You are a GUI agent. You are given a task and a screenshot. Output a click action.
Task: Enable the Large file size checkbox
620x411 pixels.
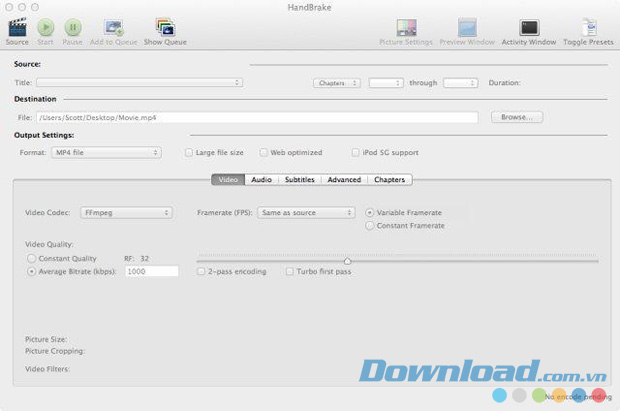188,153
